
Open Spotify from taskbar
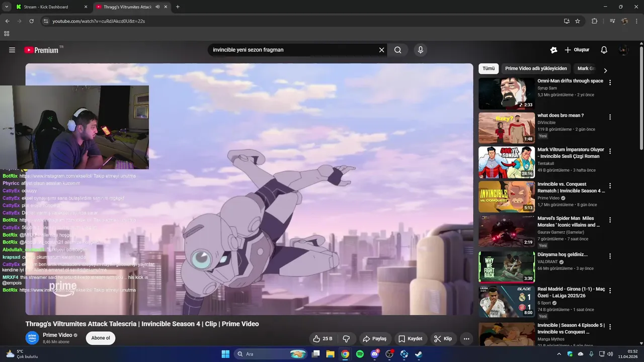(x=360, y=354)
